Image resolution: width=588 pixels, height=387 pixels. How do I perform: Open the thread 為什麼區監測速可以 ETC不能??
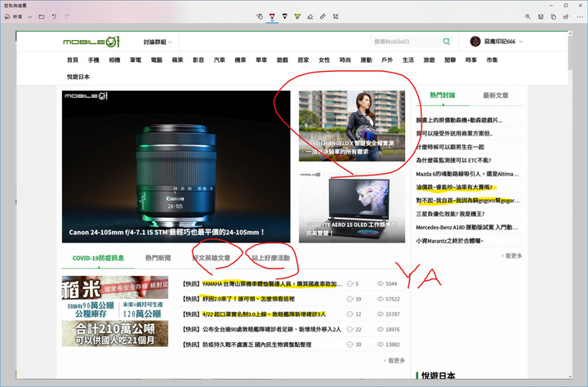tap(453, 161)
